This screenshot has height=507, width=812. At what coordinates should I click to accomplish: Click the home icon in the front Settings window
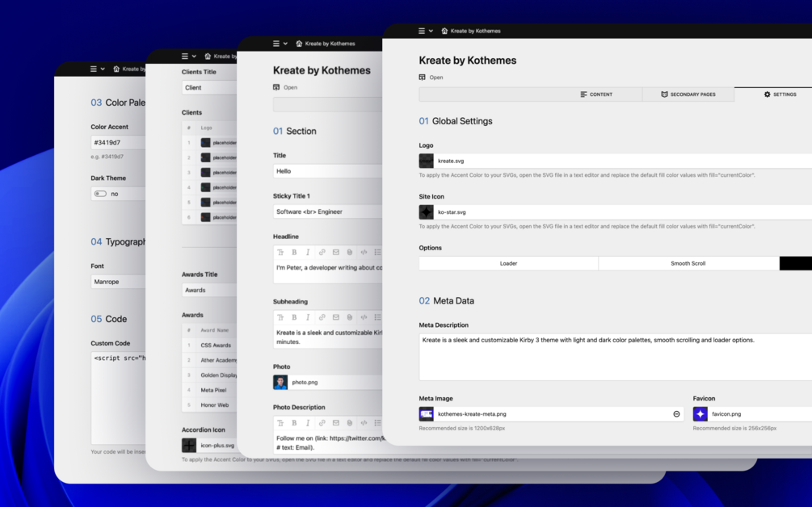(444, 31)
